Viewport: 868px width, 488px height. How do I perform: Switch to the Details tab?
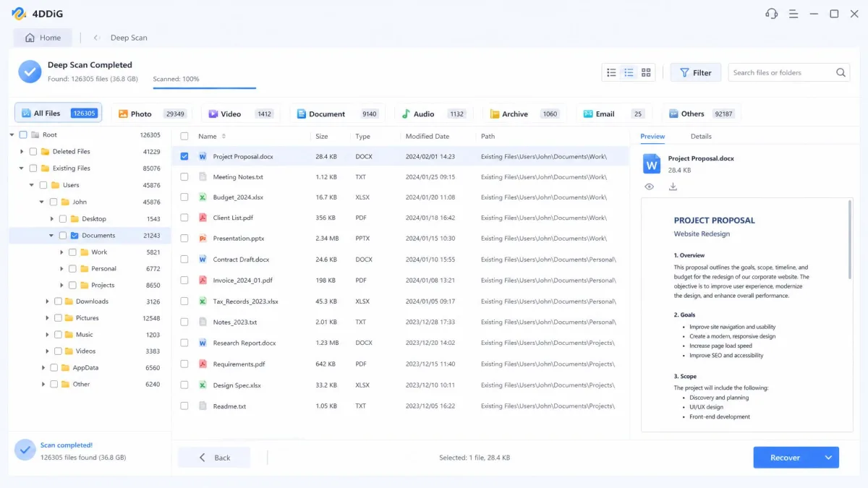(x=701, y=136)
